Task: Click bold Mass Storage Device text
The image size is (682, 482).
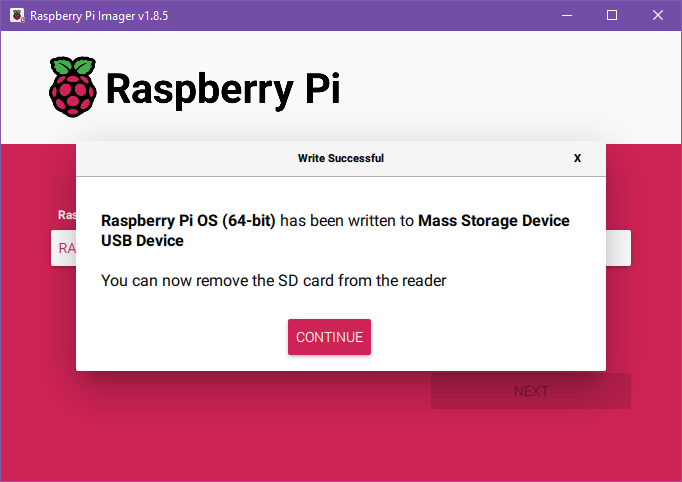Action: pyautogui.click(x=494, y=221)
